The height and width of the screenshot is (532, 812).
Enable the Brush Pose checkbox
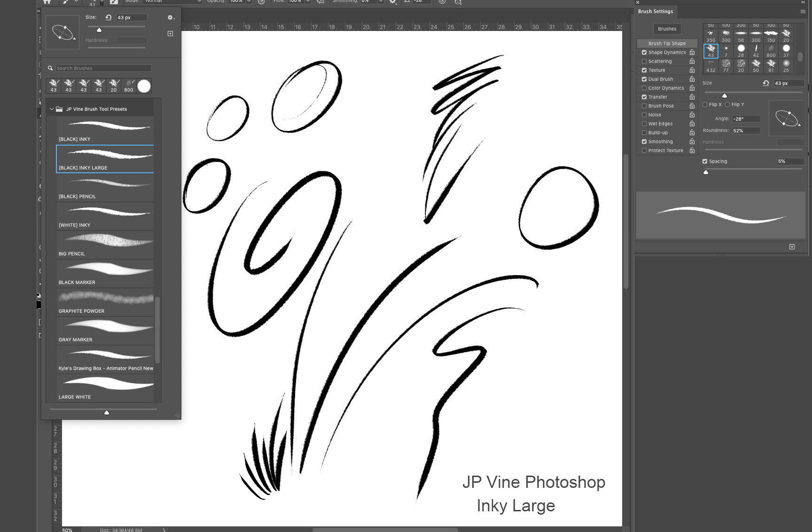(x=644, y=106)
